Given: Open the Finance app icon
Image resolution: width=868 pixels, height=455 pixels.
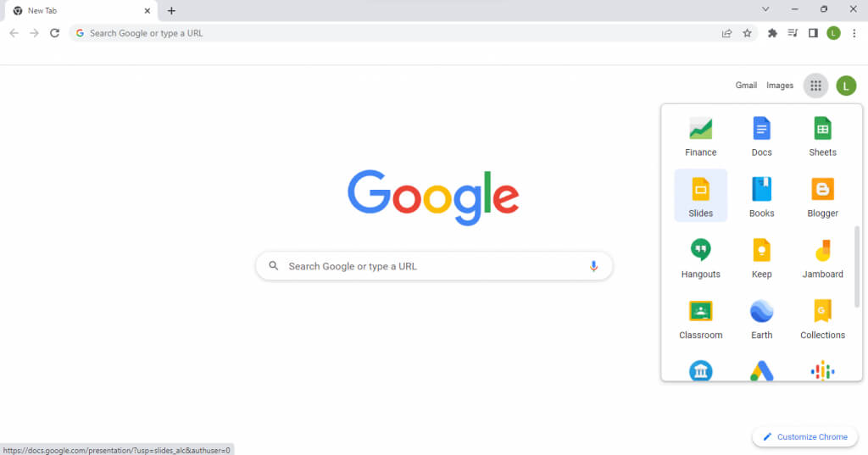Looking at the screenshot, I should click(x=700, y=135).
